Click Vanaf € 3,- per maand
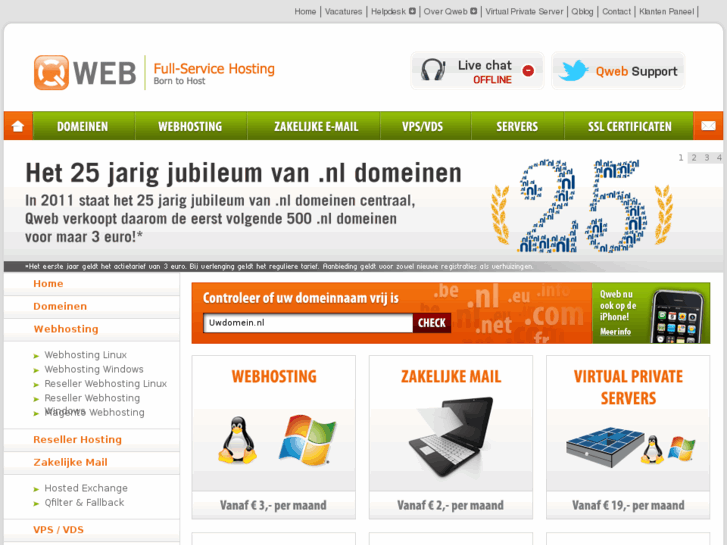This screenshot has width=727, height=545. (x=273, y=505)
